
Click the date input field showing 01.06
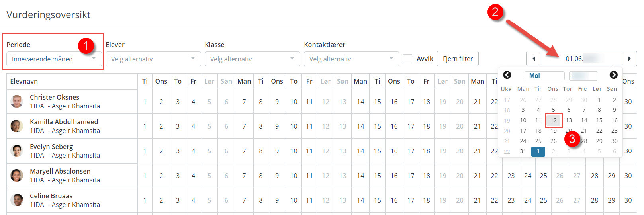(581, 59)
